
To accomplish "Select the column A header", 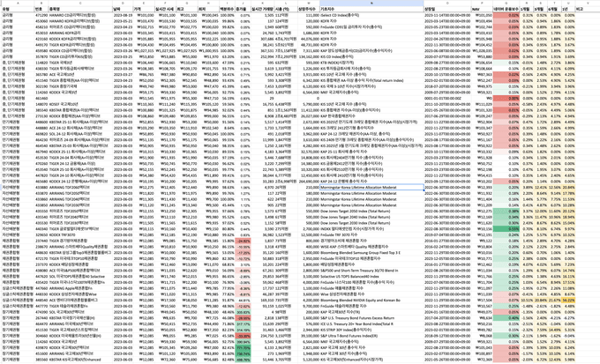I will coord(18,3).
